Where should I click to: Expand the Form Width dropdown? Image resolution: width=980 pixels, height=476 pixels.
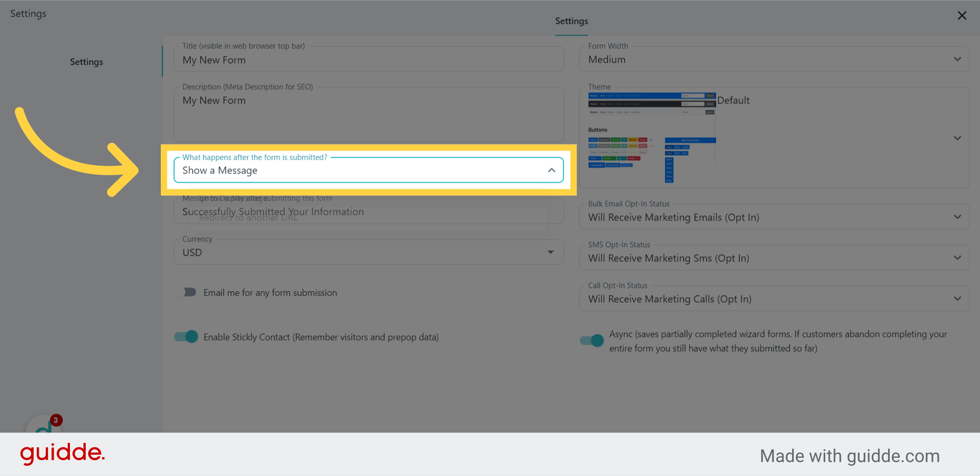coord(957,59)
